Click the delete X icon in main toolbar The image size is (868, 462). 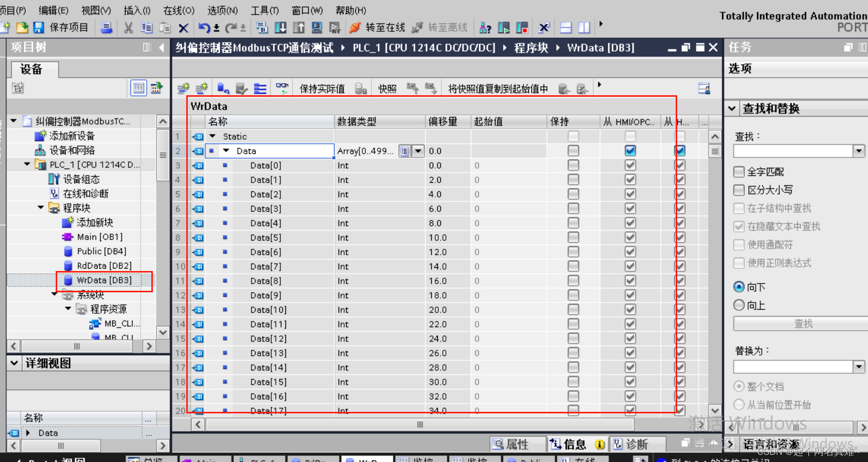(x=183, y=28)
